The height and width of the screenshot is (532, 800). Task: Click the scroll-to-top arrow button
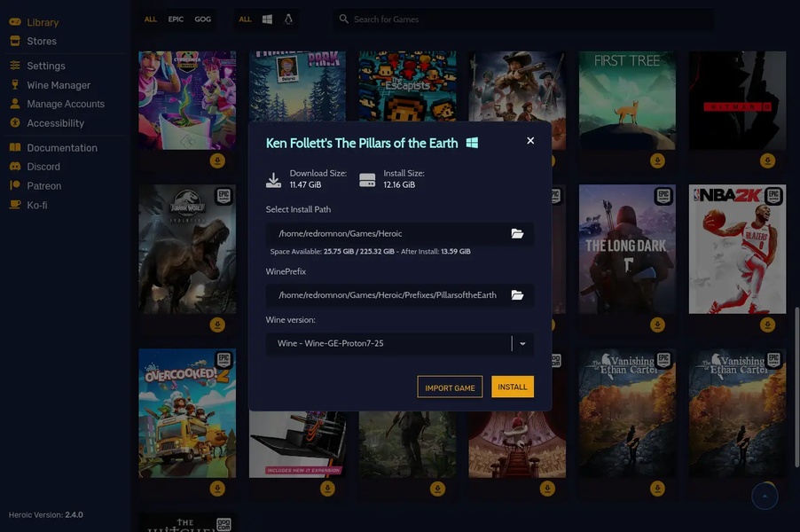(765, 497)
